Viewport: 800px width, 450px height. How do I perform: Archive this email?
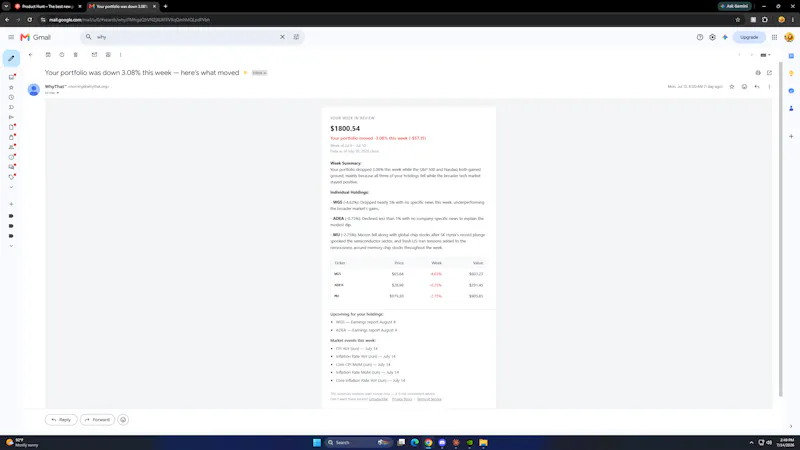[48, 55]
